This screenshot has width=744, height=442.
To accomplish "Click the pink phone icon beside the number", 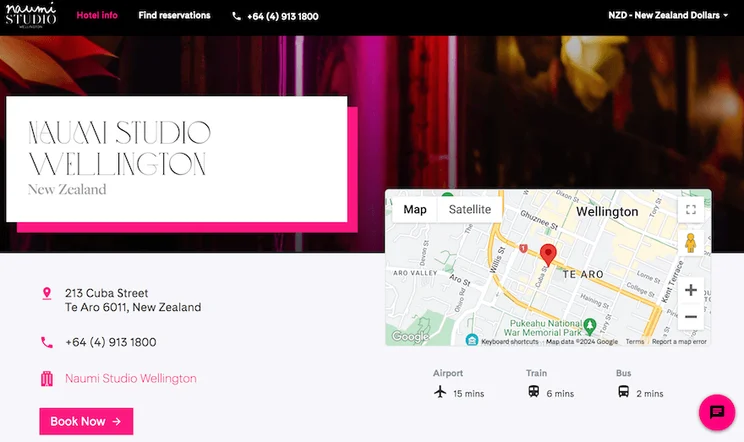I will coord(46,342).
